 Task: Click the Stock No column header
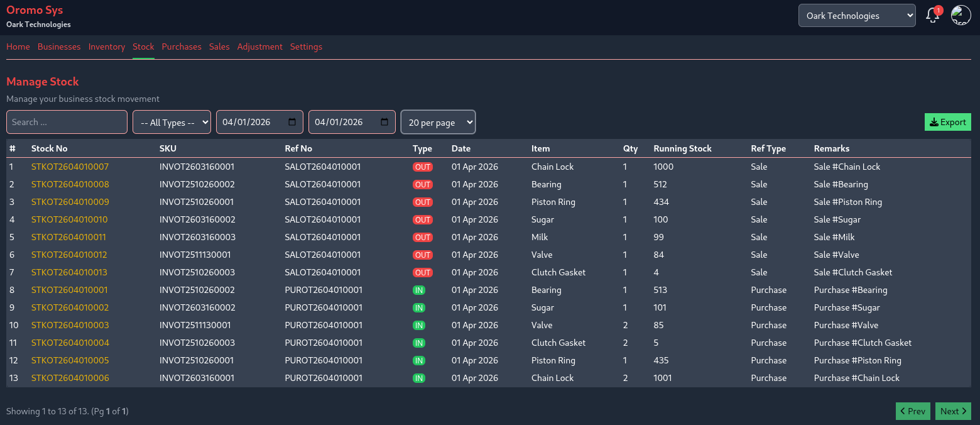tap(49, 148)
